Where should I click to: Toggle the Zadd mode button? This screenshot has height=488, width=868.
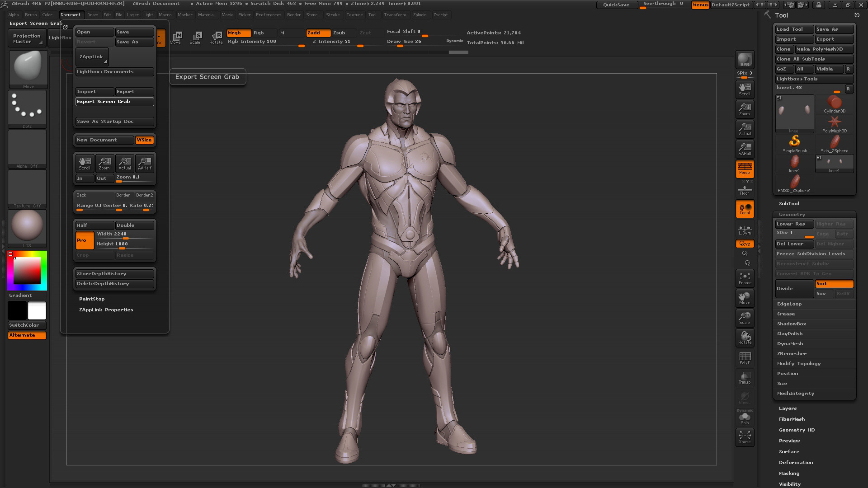point(318,33)
